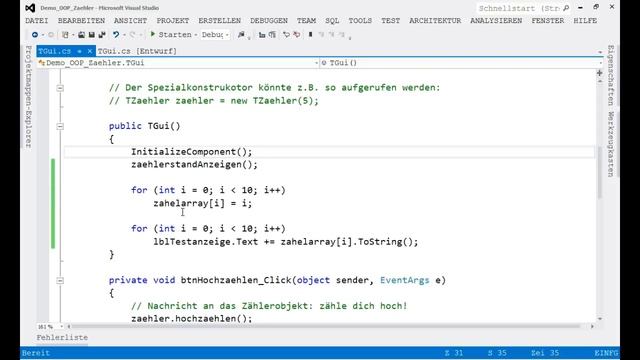Open the Projektmappen-Explorer side panel
This screenshot has height=360, width=640.
28,97
